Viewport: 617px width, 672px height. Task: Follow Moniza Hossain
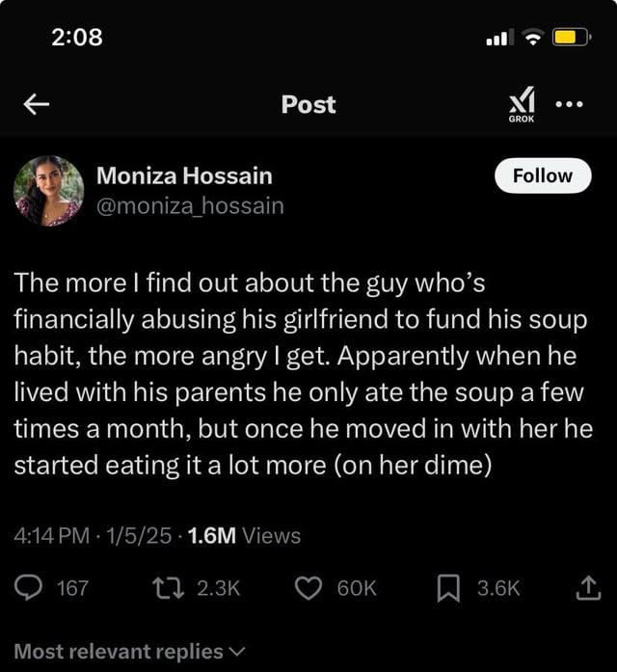point(543,175)
